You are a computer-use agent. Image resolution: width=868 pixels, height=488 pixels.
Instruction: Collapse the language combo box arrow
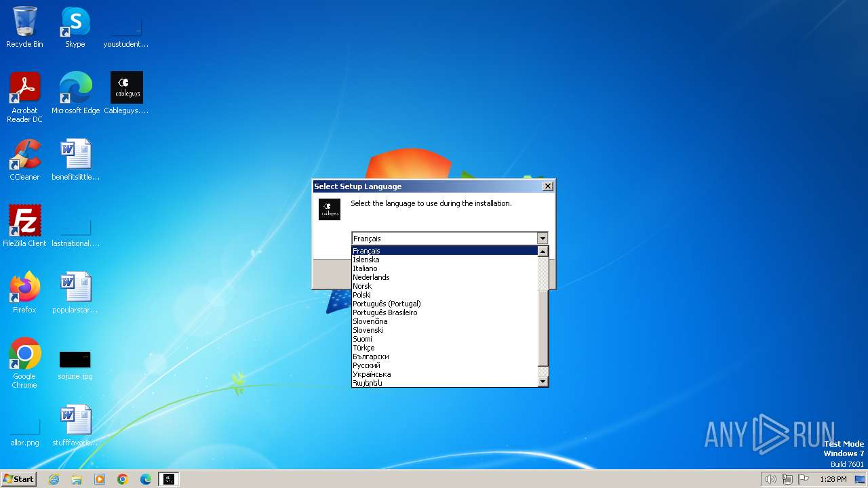[542, 239]
